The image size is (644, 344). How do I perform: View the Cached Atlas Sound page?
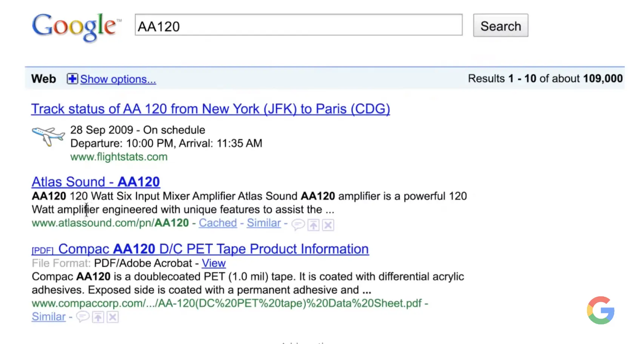point(218,223)
